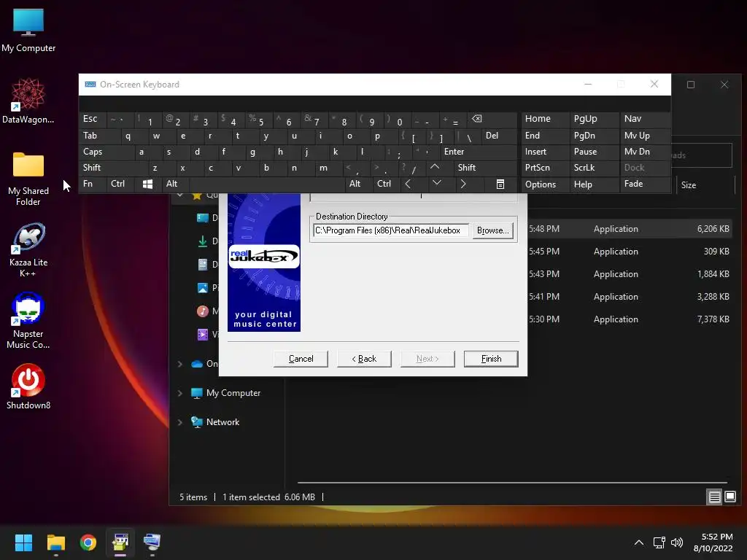The height and width of the screenshot is (560, 747).
Task: Tap the PgDn key on On-Screen Keyboard
Action: tap(594, 136)
